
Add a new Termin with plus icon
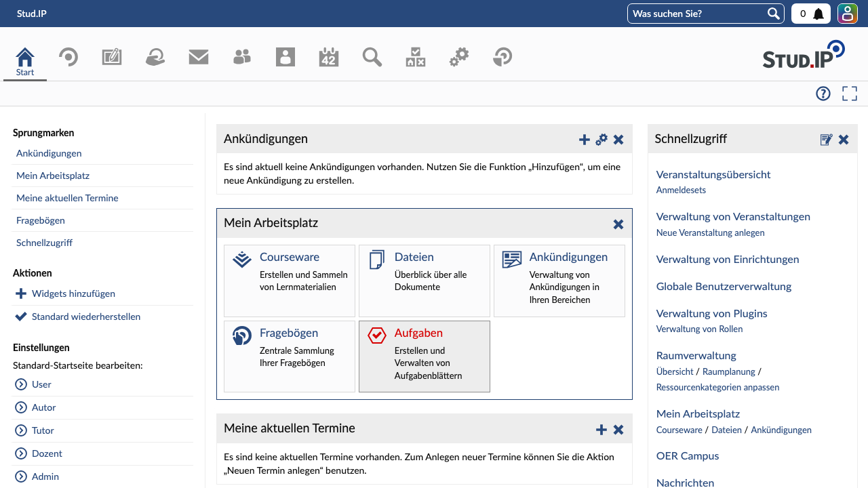[x=601, y=430]
